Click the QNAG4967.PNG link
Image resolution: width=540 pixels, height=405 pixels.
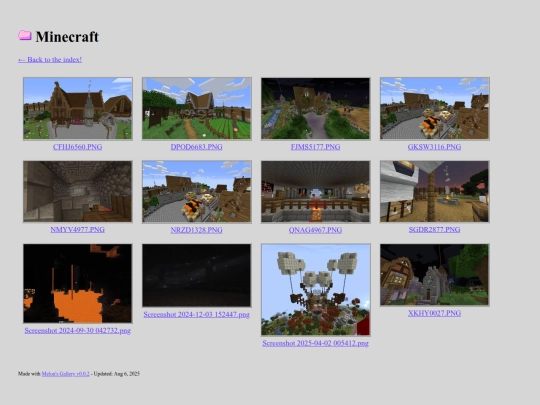(x=315, y=230)
